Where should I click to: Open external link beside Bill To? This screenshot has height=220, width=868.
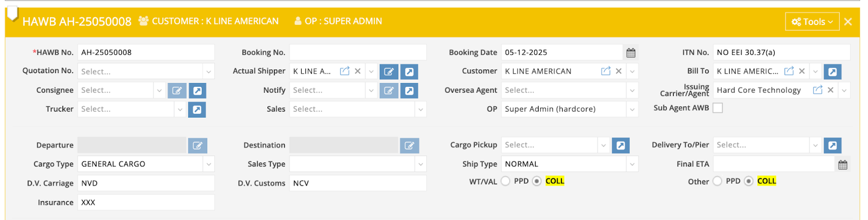[x=832, y=72]
